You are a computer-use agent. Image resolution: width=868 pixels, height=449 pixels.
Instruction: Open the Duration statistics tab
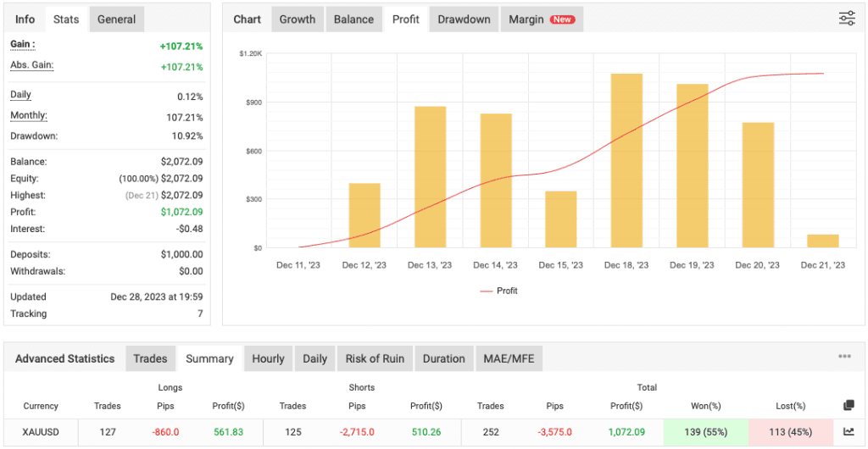point(443,358)
